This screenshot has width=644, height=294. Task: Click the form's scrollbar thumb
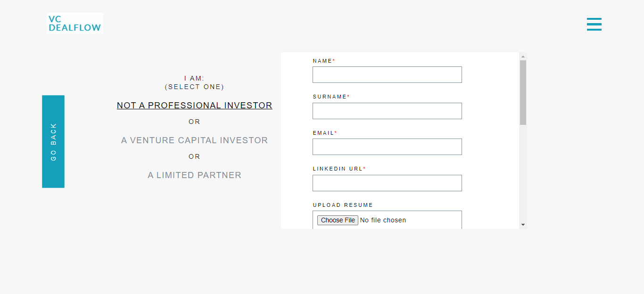tap(523, 92)
